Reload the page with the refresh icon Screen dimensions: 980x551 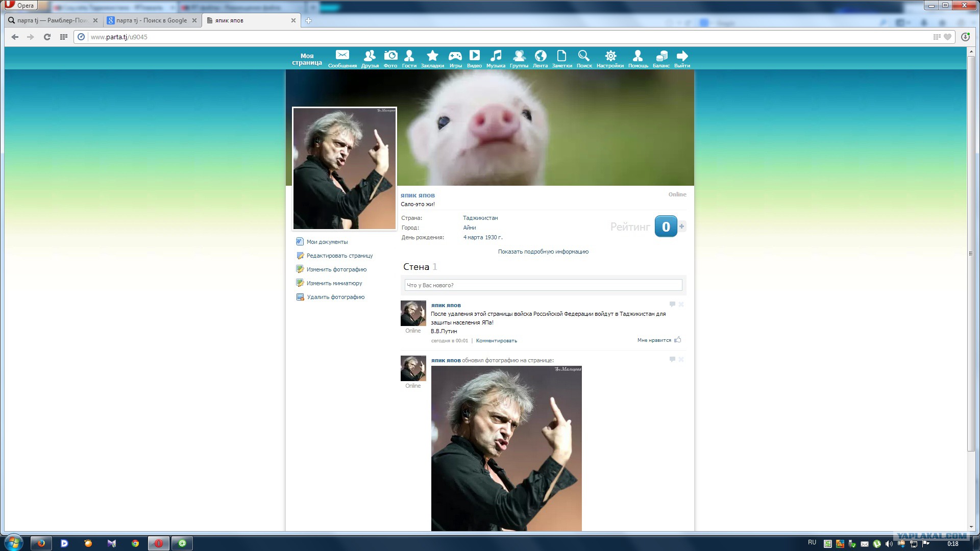47,37
